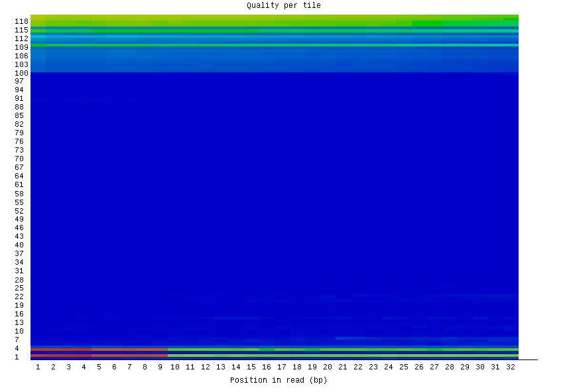The height and width of the screenshot is (392, 571).
Task: Select tile label 61 on y-axis
Action: 19,184
